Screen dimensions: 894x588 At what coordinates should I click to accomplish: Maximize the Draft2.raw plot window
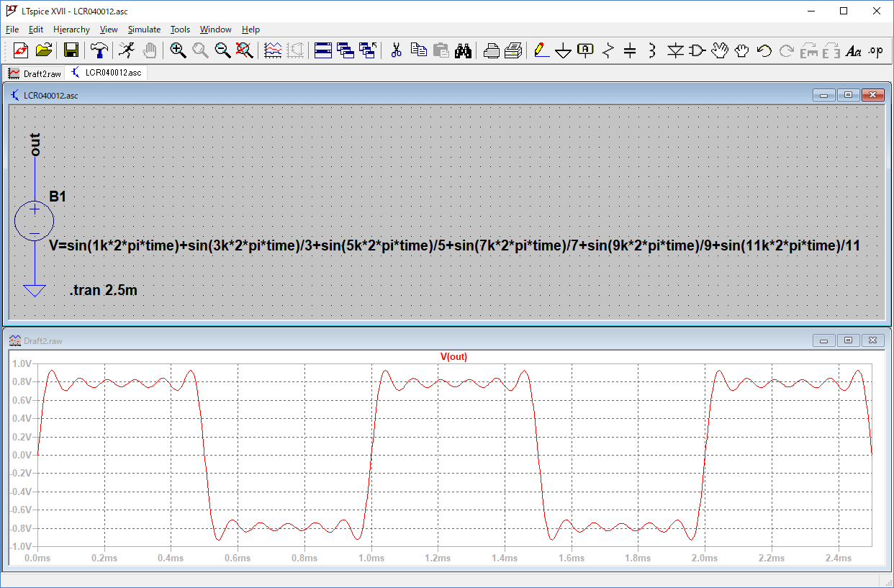(x=849, y=340)
